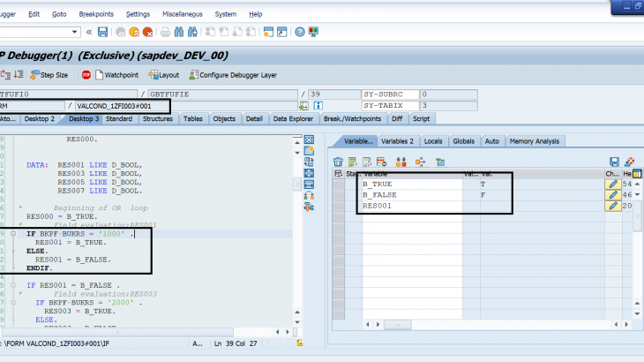Collapse the IF RES001 = B_FALSE block
The height and width of the screenshot is (362, 644).
(13, 285)
